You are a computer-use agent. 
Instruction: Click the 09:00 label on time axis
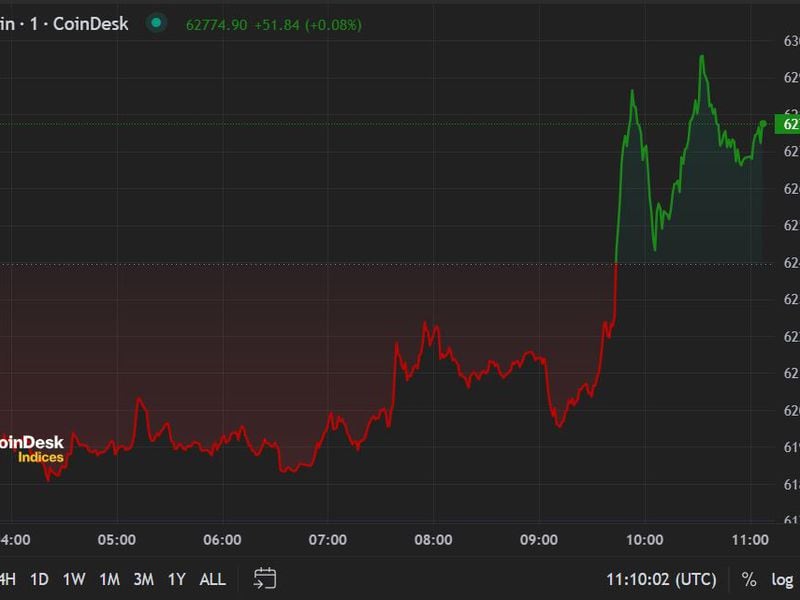(539, 540)
